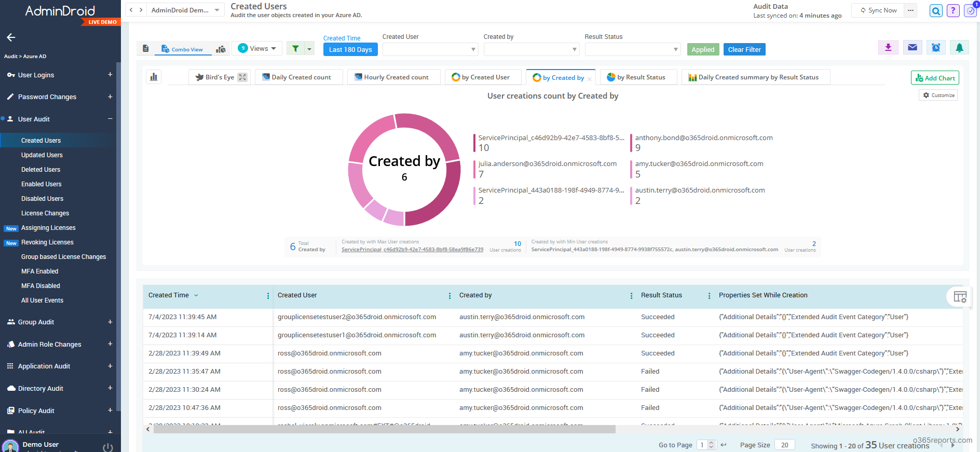Image resolution: width=980 pixels, height=452 pixels.
Task: Go to previous tenant arrow
Action: point(131,10)
